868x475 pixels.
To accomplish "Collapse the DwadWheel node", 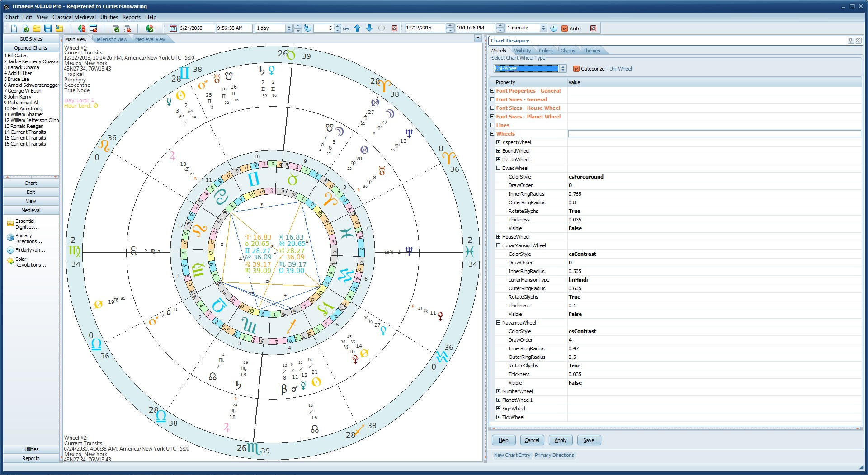I will 499,168.
